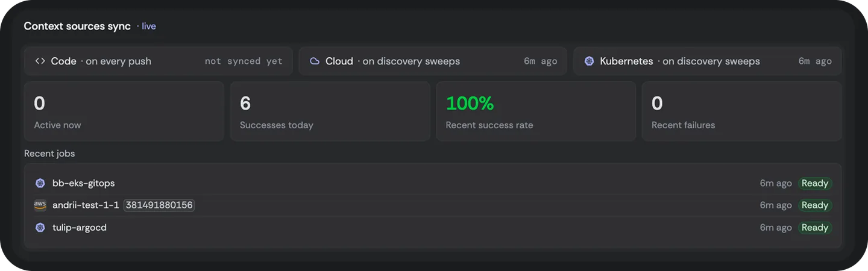Click the 100% success rate value
The width and height of the screenshot is (868, 271).
pos(470,104)
